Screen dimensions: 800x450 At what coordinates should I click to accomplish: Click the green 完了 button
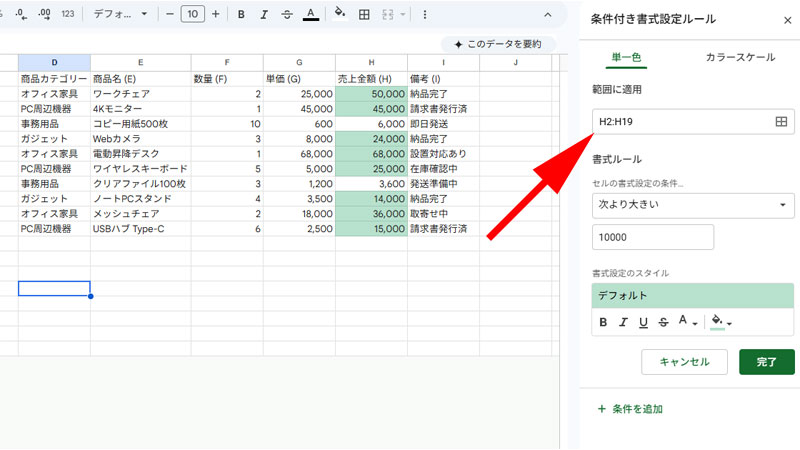point(766,362)
